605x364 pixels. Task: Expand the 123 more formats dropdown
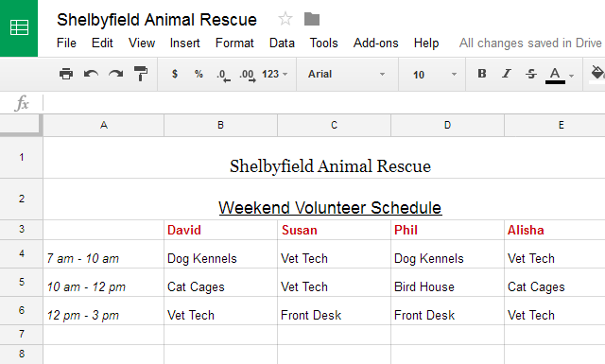pos(275,74)
